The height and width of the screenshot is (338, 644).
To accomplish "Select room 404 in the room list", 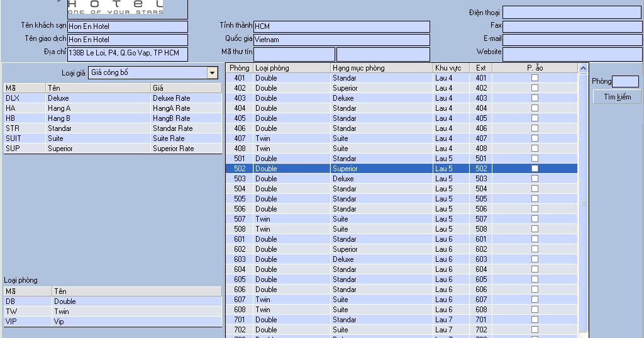I will coord(402,108).
